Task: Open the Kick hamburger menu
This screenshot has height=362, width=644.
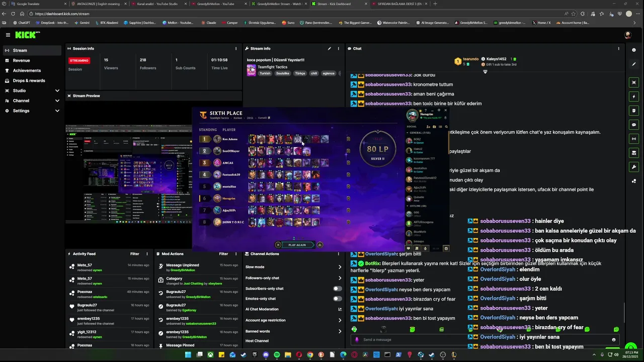Action: click(8, 35)
